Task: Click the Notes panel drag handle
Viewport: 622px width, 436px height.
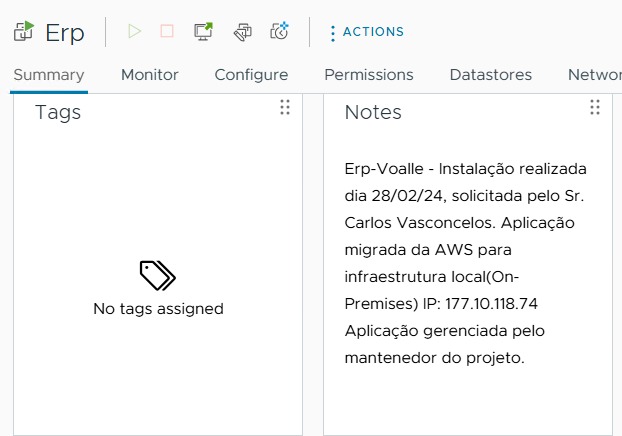Action: coord(595,107)
